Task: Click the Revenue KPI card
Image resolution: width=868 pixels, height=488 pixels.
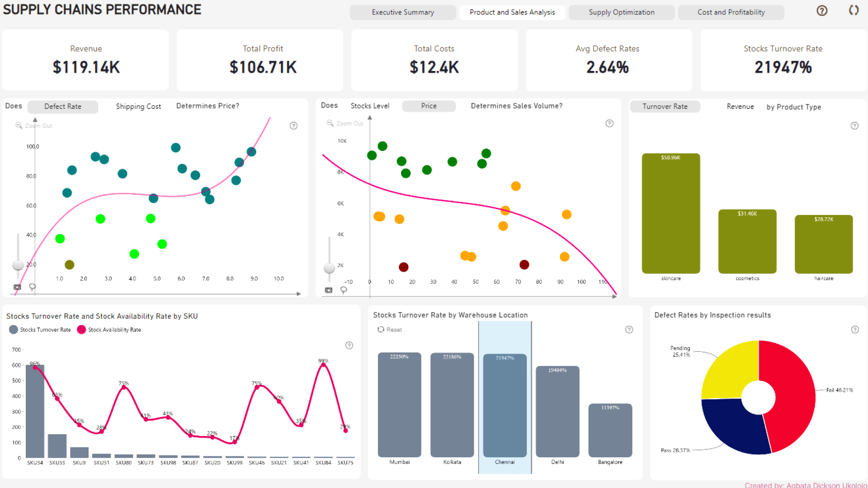Action: click(86, 60)
